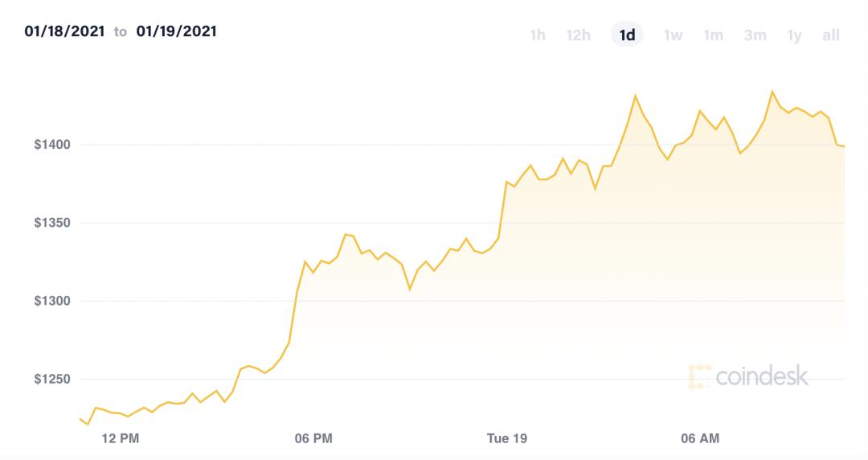Screen dimensions: 868x460
Task: Click the end date 01/19/2021
Action: 176,31
